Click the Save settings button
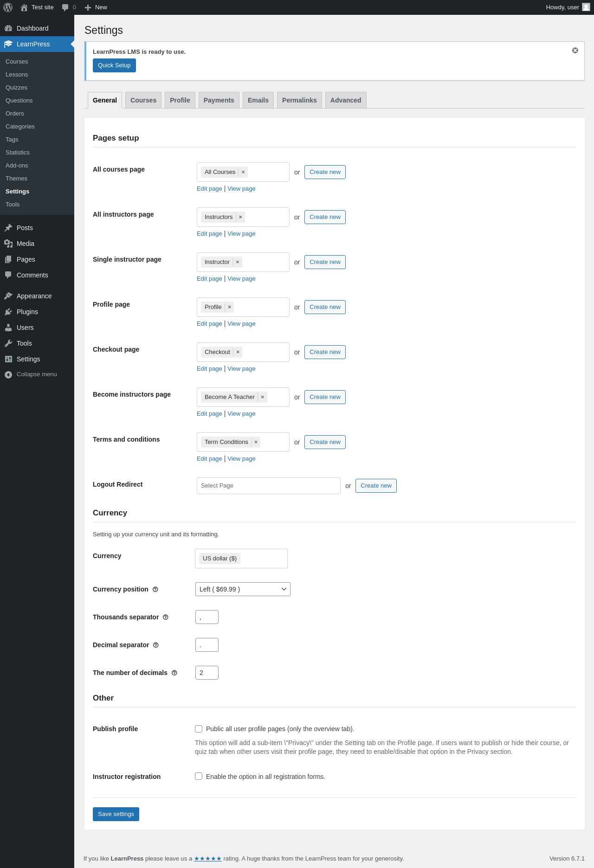The height and width of the screenshot is (868, 594). tap(116, 814)
